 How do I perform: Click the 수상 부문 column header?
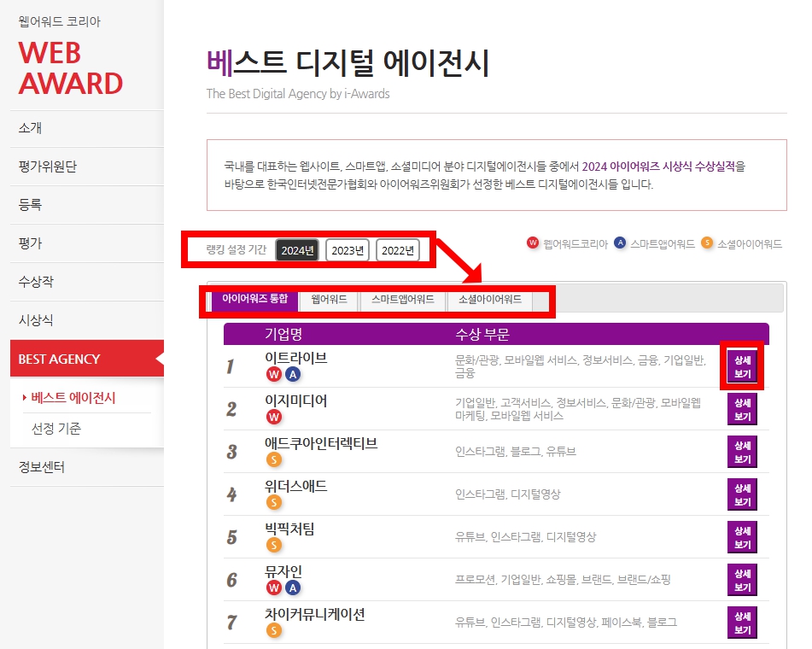pyautogui.click(x=482, y=334)
